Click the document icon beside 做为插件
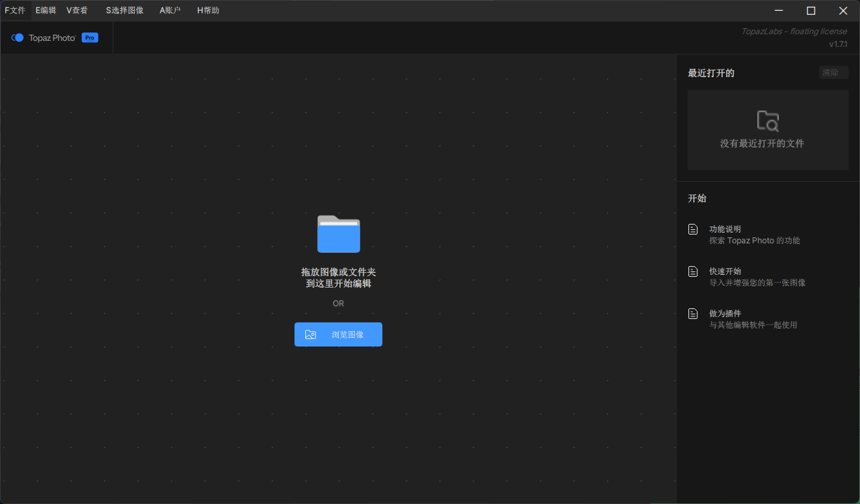This screenshot has width=860, height=504. pos(693,314)
